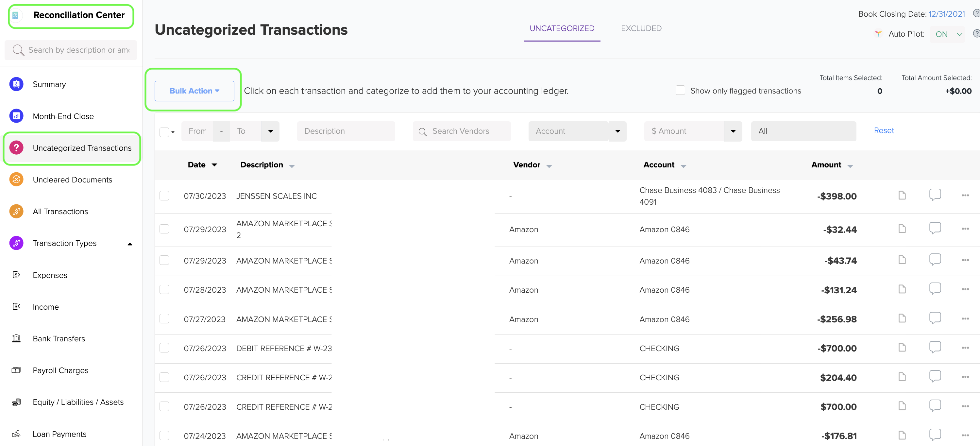This screenshot has height=446, width=980.
Task: Click the Uncleared Documents sync icon
Action: coord(16,179)
